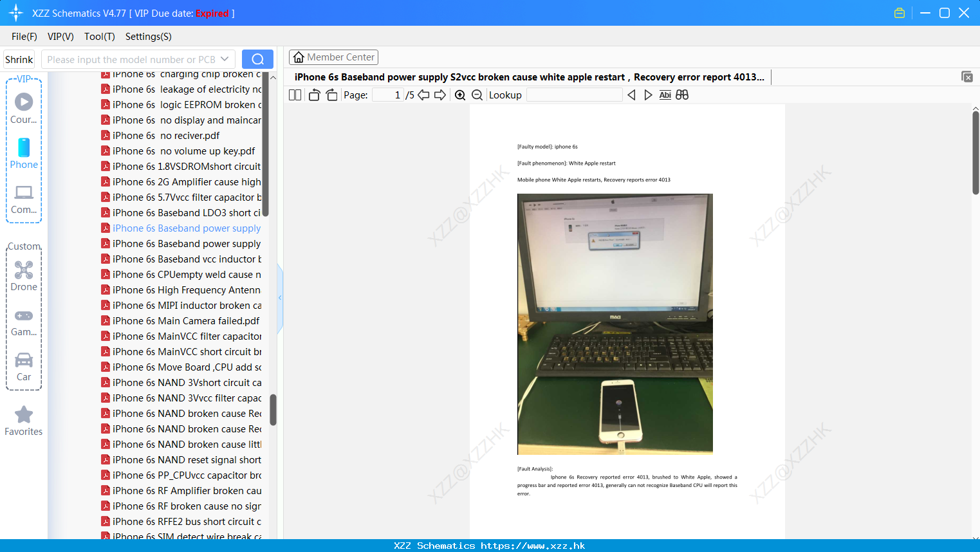Open Game console category in sidebar

[x=24, y=322]
